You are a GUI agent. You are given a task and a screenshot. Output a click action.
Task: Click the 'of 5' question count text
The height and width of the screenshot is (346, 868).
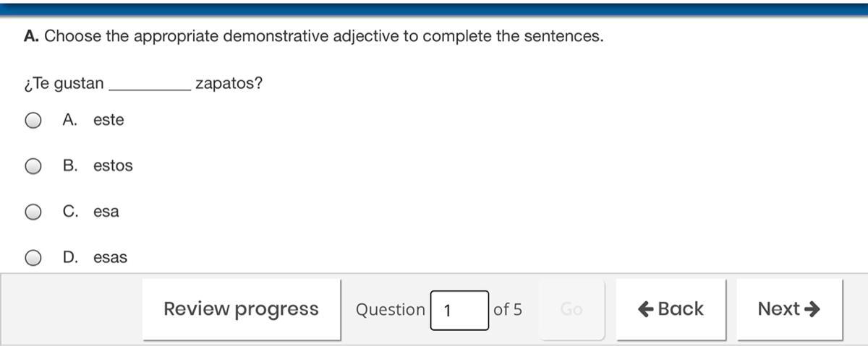pyautogui.click(x=507, y=310)
